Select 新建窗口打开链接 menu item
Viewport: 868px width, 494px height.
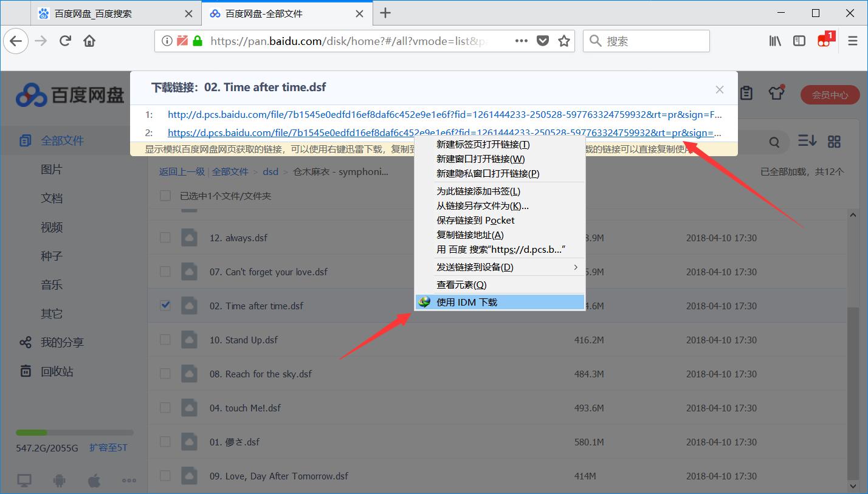coord(500,159)
